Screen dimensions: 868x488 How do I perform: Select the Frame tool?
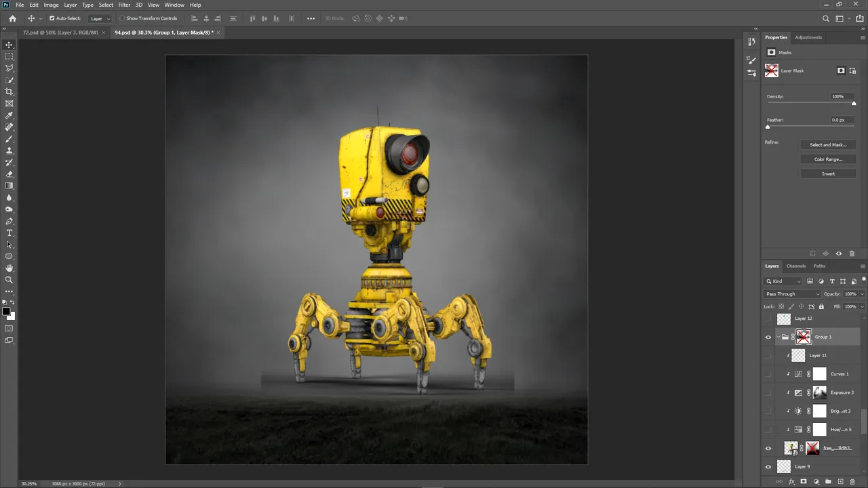tap(9, 104)
